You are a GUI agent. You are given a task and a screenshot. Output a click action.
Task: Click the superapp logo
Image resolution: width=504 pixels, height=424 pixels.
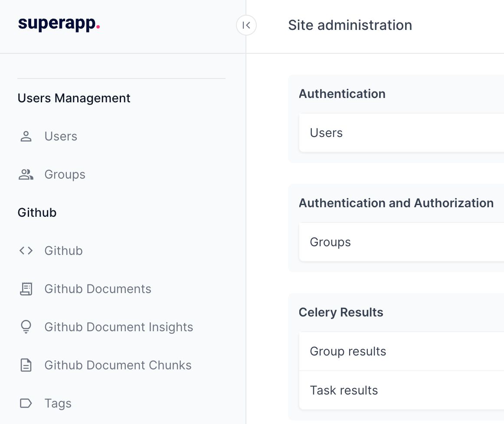click(59, 25)
